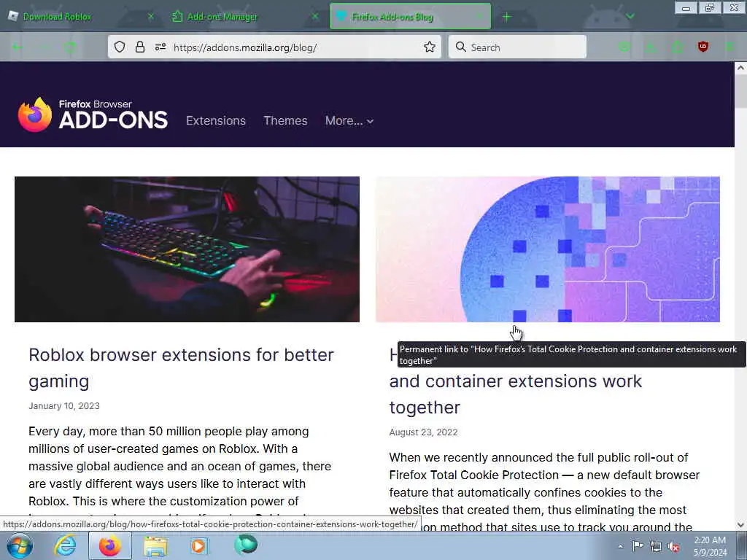This screenshot has width=747, height=560.
Task: Switch to the Download Roblox tab
Action: [81, 17]
